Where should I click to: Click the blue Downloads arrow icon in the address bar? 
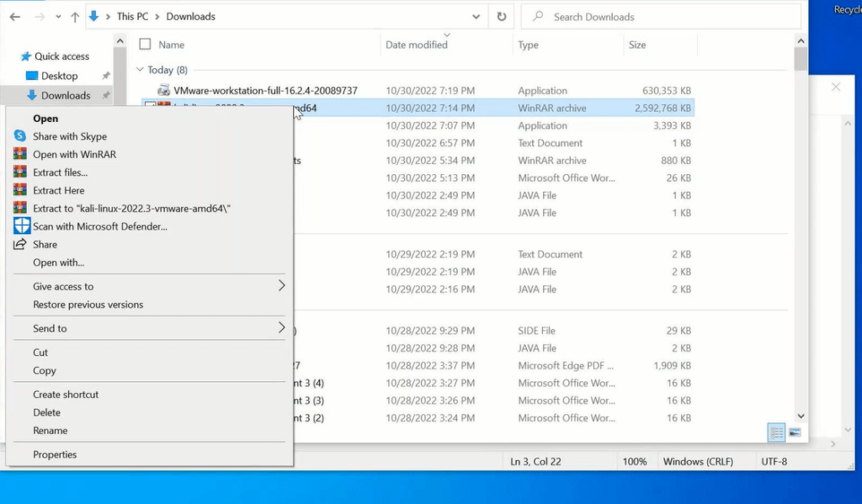click(x=94, y=17)
